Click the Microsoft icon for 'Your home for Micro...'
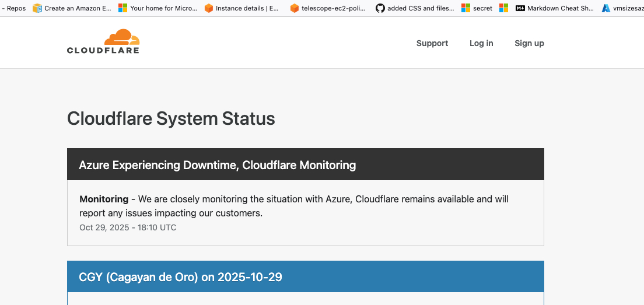Viewport: 644px width, 305px height. 123,8
